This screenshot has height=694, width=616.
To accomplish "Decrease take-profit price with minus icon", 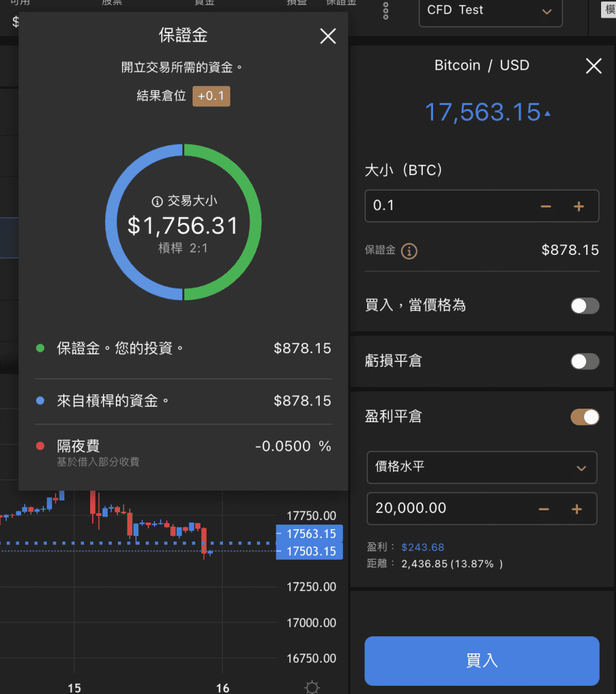I will [x=543, y=509].
